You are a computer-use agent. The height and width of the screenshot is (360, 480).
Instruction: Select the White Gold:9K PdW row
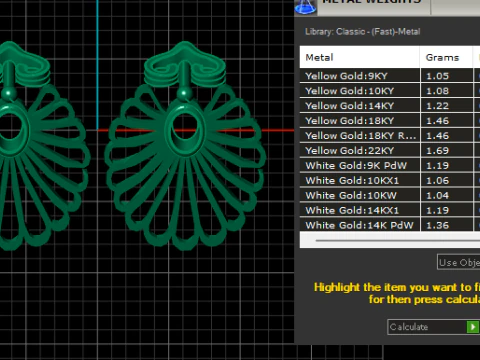390,166
